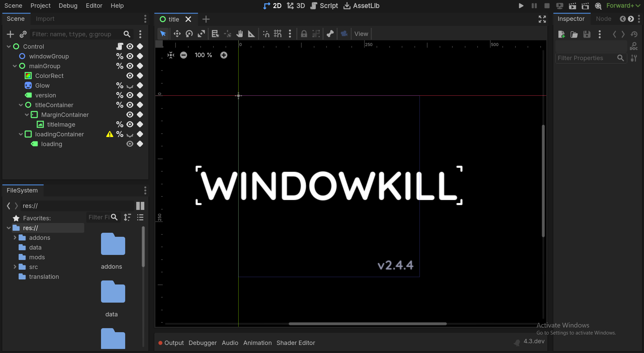Open the Forward+ renderer dropdown
The height and width of the screenshot is (353, 644).
[x=623, y=6]
